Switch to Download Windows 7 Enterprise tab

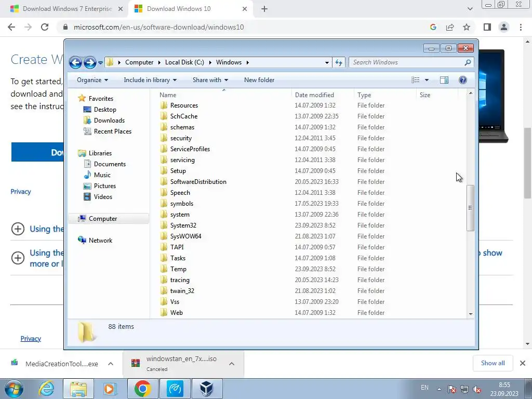click(x=67, y=9)
